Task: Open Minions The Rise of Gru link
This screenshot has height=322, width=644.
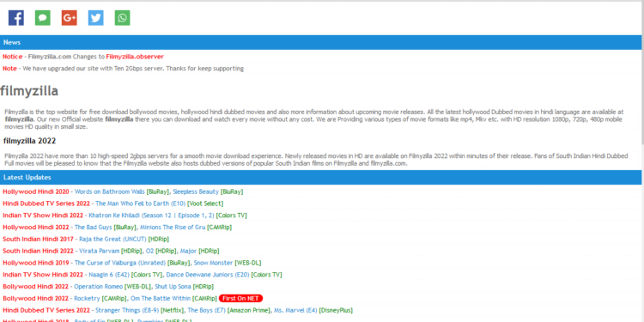Action: coord(173,228)
